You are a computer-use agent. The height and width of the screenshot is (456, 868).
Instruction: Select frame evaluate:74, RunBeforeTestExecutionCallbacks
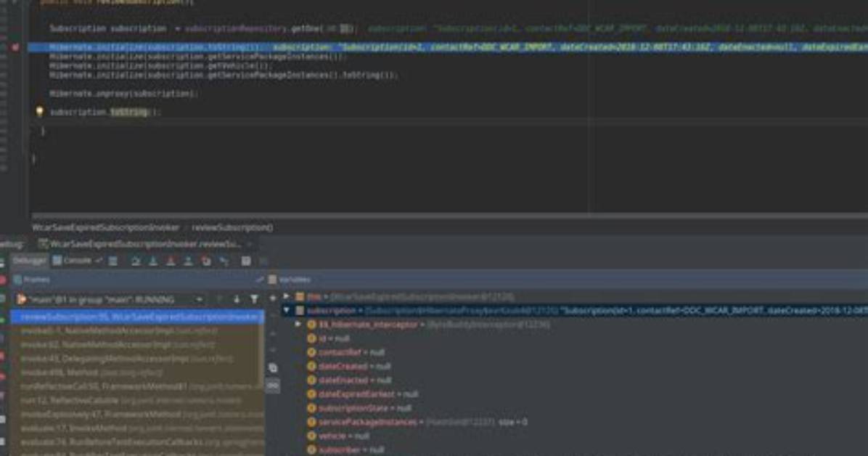click(x=136, y=442)
